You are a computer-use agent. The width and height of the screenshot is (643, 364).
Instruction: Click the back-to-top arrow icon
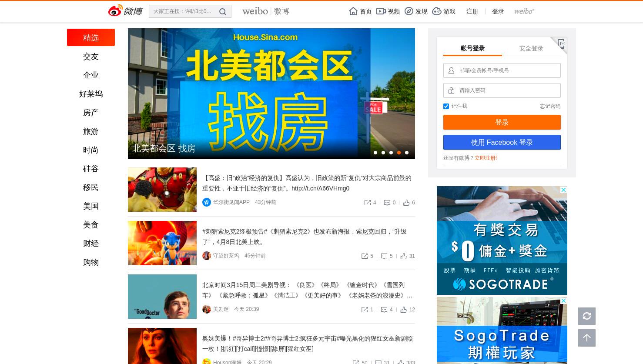587,338
